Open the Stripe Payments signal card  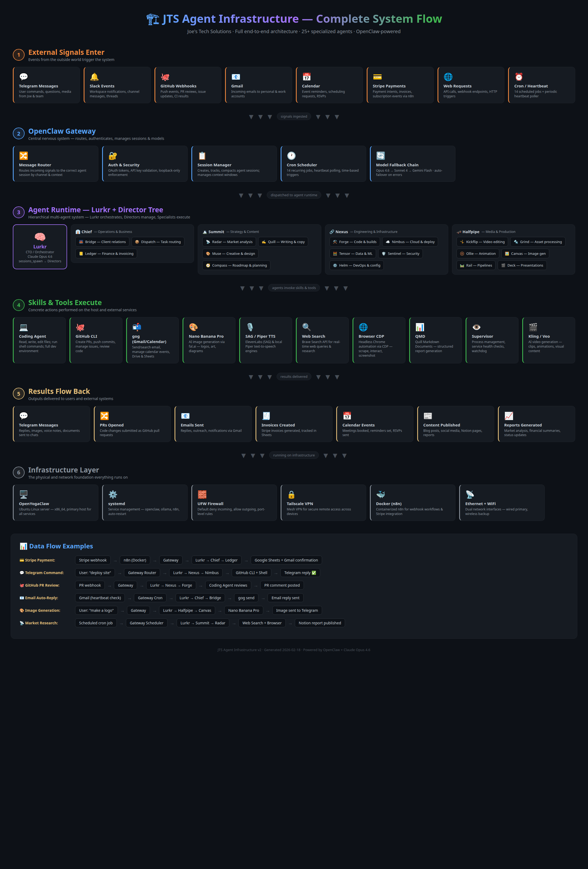(400, 85)
